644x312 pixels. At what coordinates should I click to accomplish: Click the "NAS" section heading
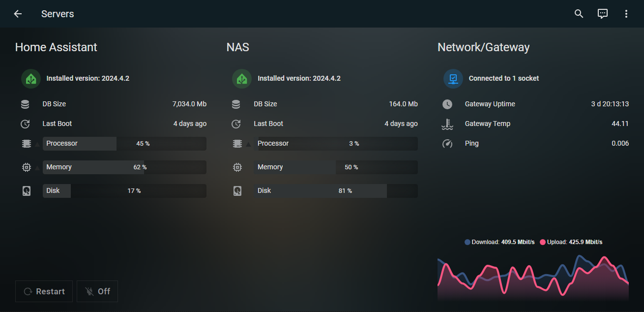[238, 47]
